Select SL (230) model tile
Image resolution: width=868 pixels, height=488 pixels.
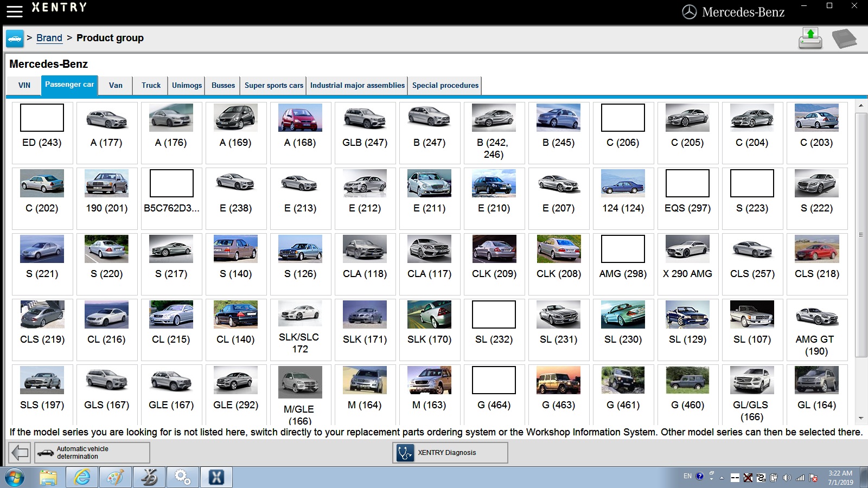(623, 330)
